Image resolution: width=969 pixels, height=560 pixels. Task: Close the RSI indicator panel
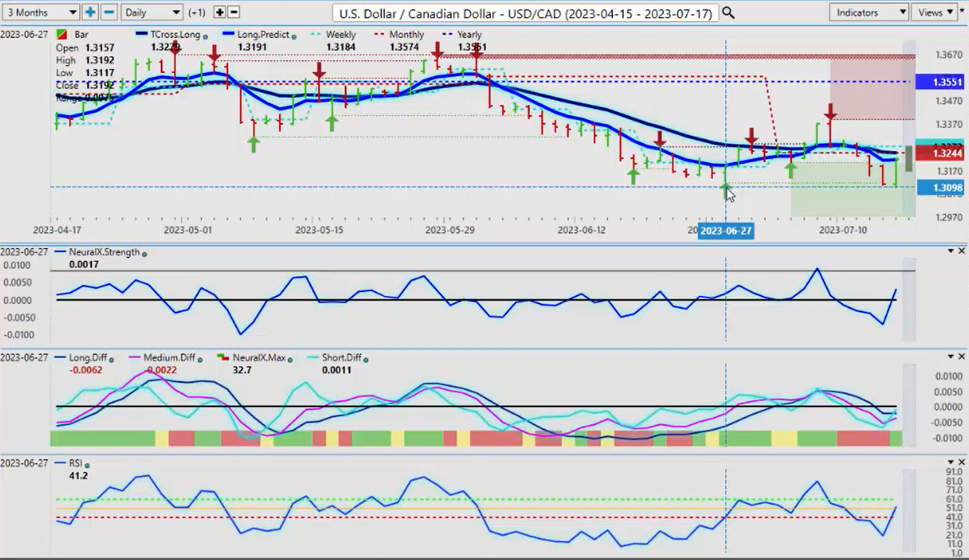(962, 462)
